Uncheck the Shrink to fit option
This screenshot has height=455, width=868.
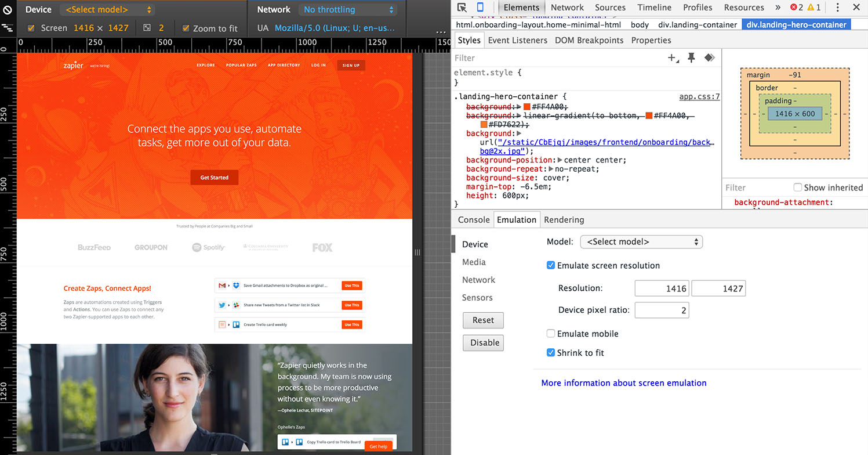pos(550,352)
